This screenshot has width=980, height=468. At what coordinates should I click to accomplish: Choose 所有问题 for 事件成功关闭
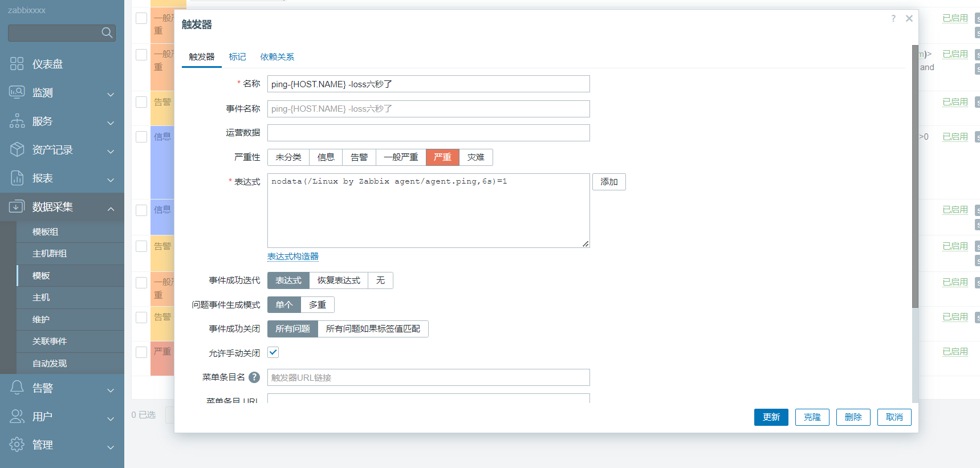(292, 329)
